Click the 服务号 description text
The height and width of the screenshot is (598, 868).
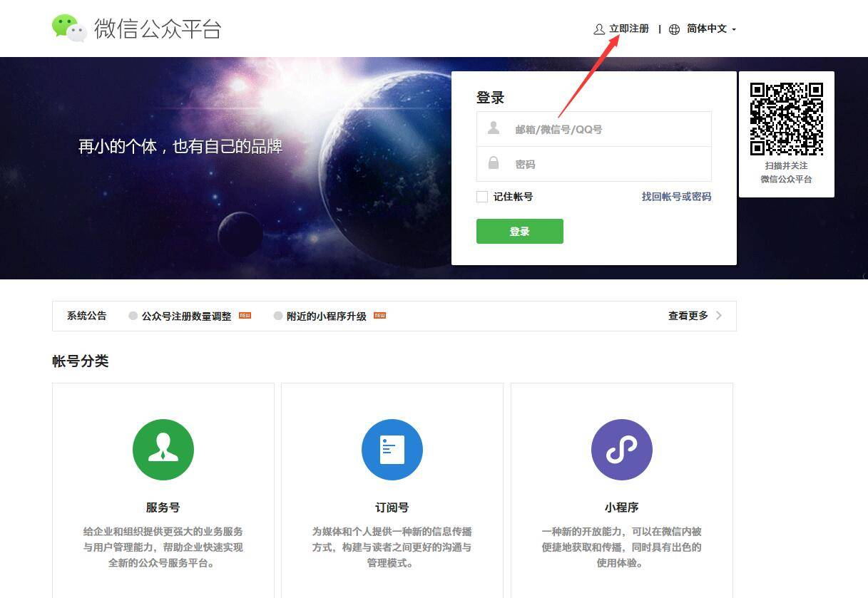[163, 547]
